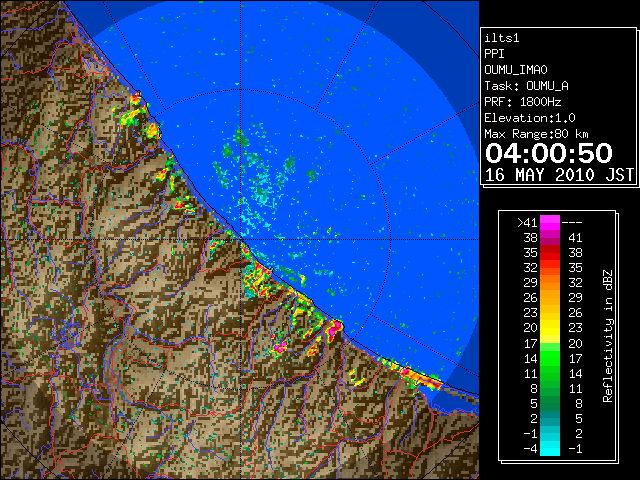Pick the red 35–38 dBZ swatch
640x480 pixels.
tap(550, 253)
